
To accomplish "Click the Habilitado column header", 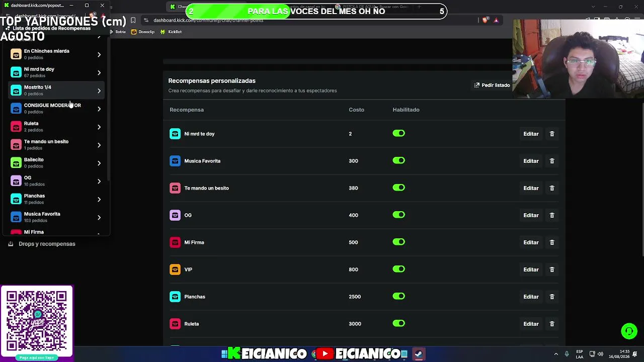I will [406, 110].
